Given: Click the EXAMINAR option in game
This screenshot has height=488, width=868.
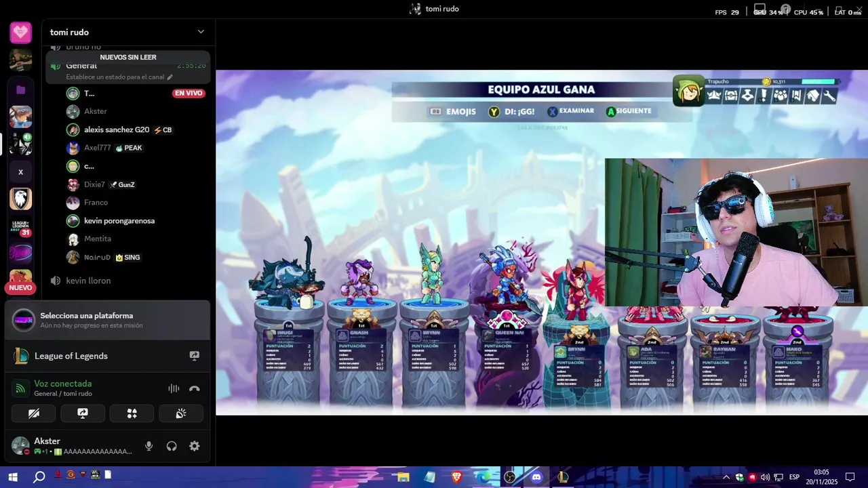Looking at the screenshot, I should coord(570,111).
